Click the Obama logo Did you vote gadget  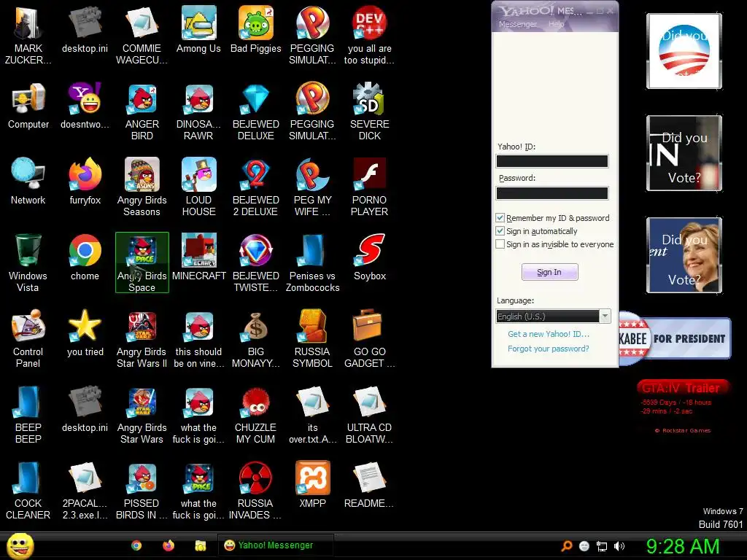point(684,51)
